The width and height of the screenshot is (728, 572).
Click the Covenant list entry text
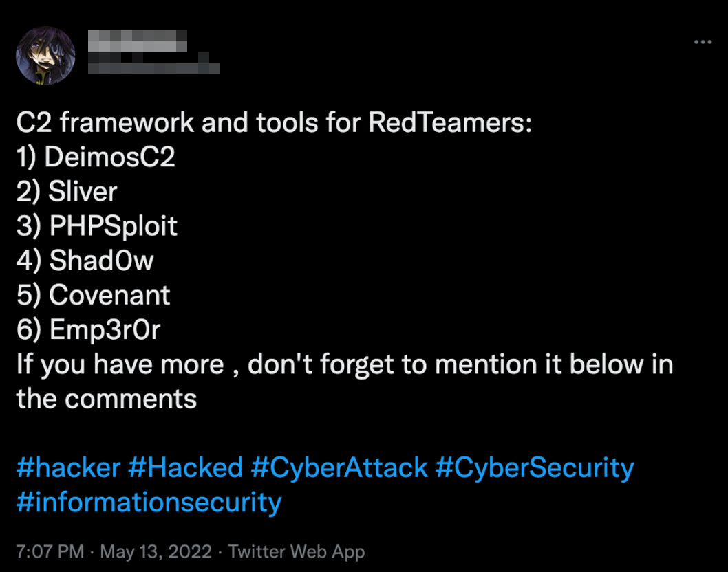(x=109, y=296)
